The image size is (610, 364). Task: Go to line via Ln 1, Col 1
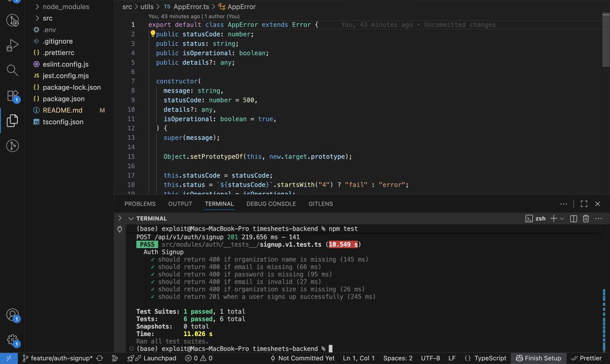point(359,358)
